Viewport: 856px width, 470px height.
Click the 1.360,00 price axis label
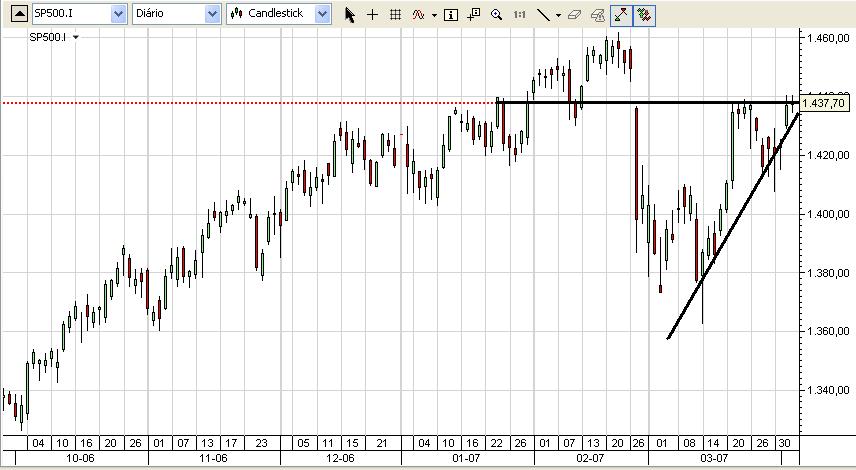828,331
